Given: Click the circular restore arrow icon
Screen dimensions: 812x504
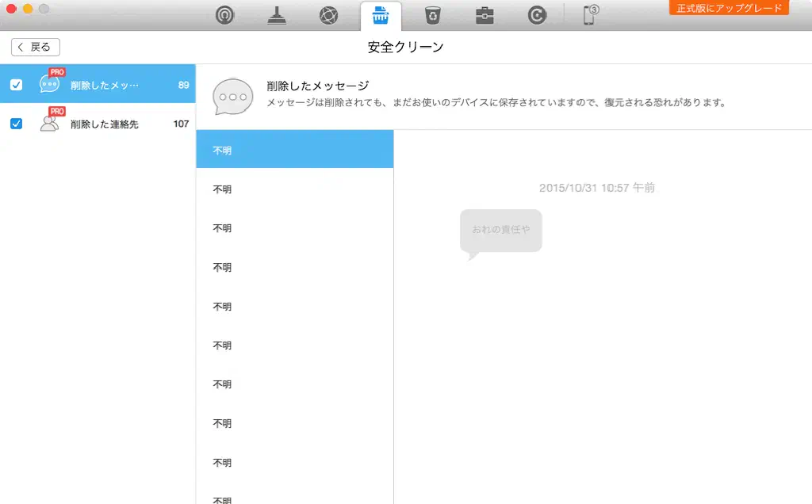Looking at the screenshot, I should coord(537,16).
